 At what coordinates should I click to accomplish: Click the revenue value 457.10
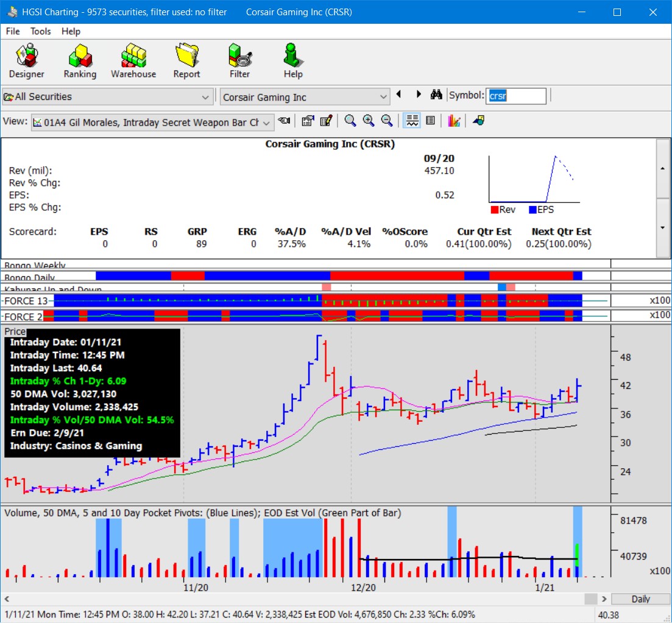(x=439, y=171)
